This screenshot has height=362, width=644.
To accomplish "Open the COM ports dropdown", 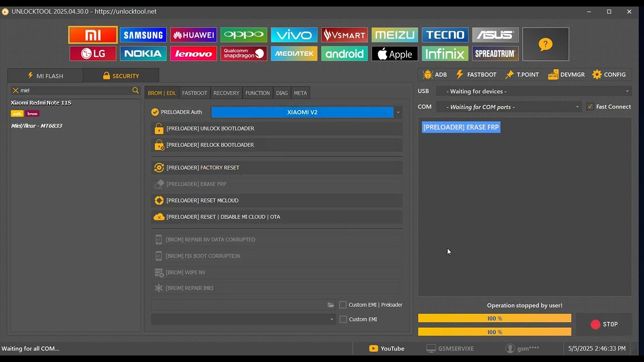I will click(509, 107).
